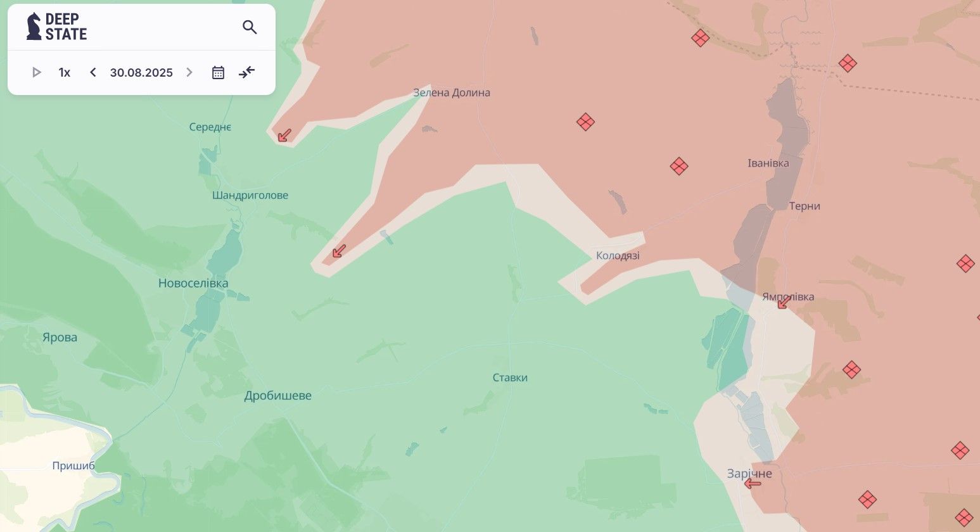The height and width of the screenshot is (532, 980).
Task: Start timeline playback with play button
Action: pyautogui.click(x=36, y=72)
